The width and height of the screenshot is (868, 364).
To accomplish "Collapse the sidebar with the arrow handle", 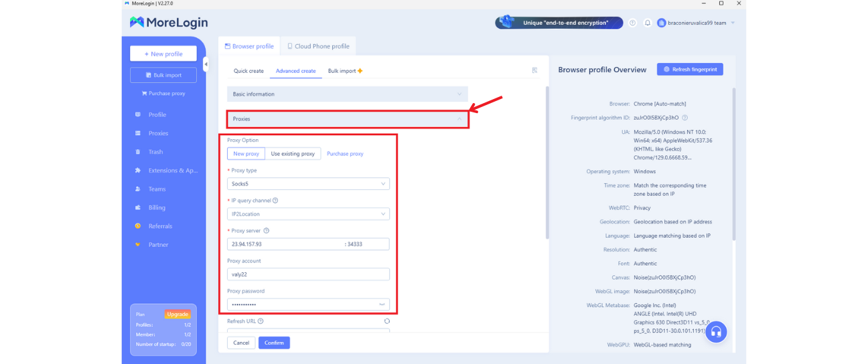I will [206, 64].
